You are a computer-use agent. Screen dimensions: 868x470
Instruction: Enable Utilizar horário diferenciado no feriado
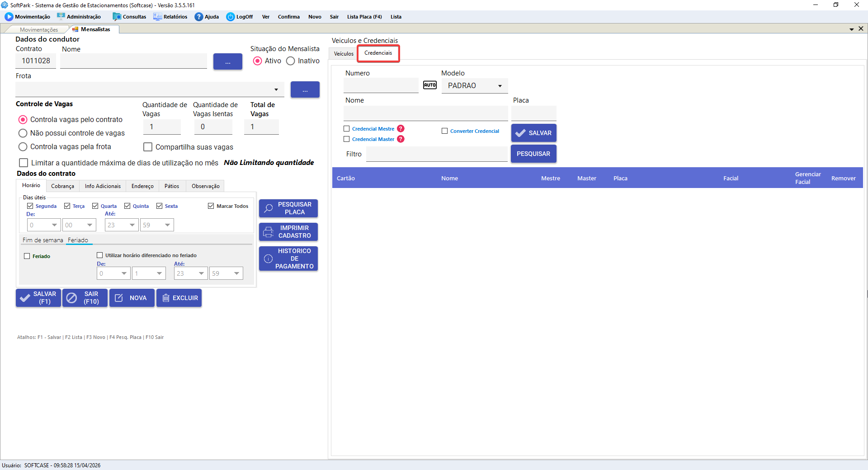point(100,255)
